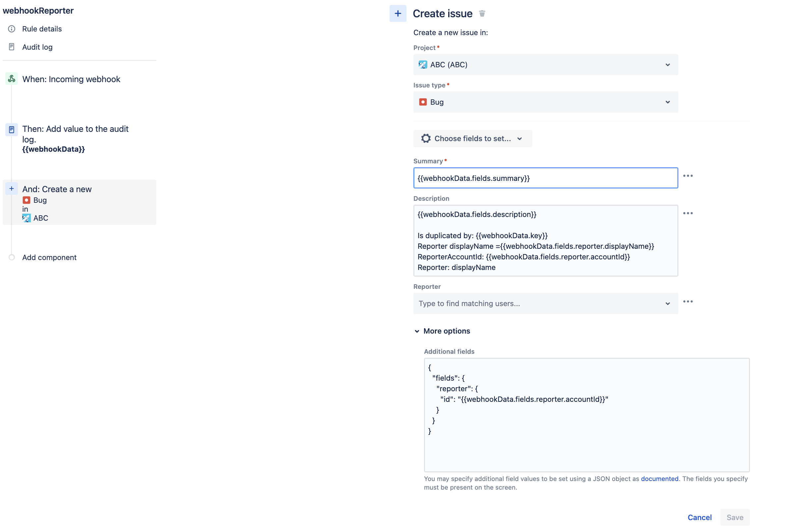Click the plus icon to add component
The width and height of the screenshot is (795, 532).
click(x=11, y=258)
